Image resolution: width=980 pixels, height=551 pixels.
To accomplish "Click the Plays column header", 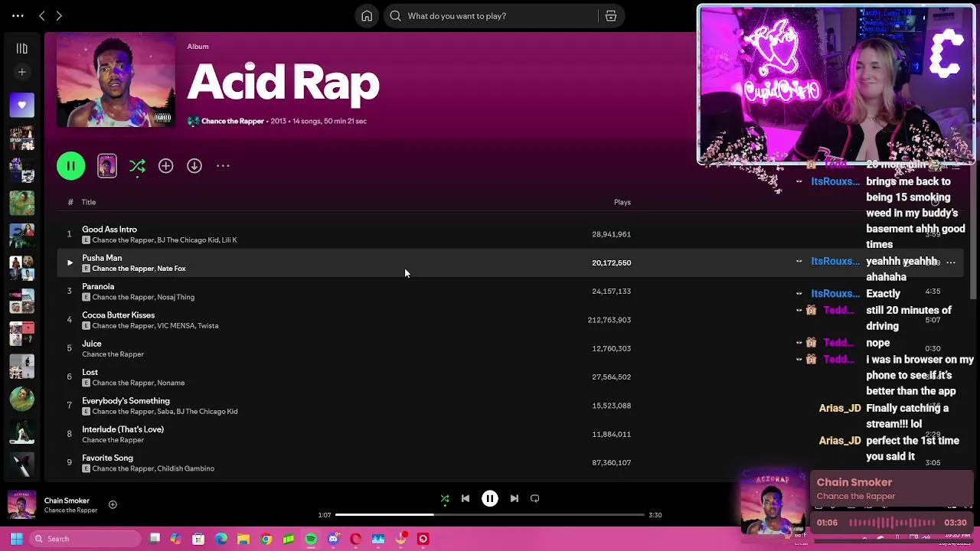I will [622, 202].
